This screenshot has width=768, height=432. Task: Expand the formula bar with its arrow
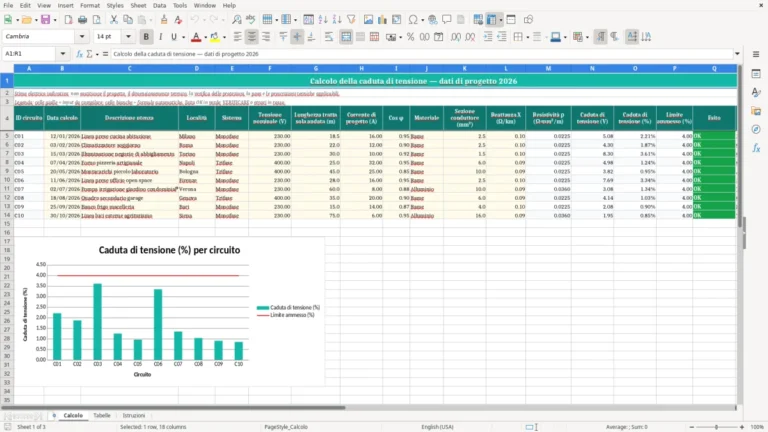coord(737,54)
